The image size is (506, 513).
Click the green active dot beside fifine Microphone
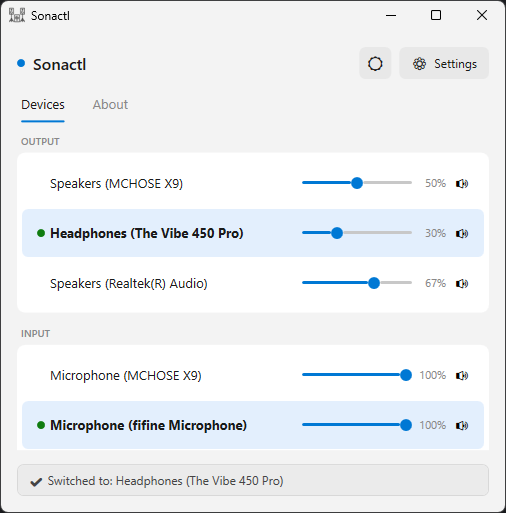point(41,425)
